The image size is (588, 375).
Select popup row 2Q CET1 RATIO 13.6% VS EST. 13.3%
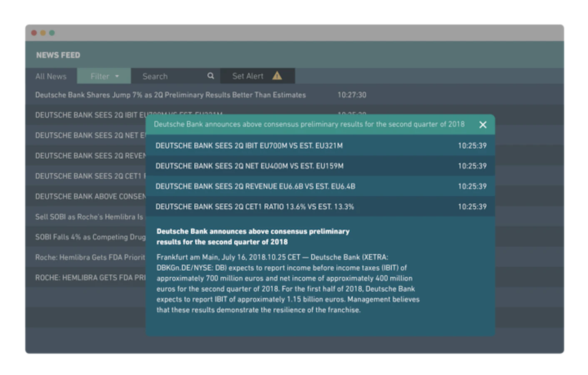coord(320,207)
